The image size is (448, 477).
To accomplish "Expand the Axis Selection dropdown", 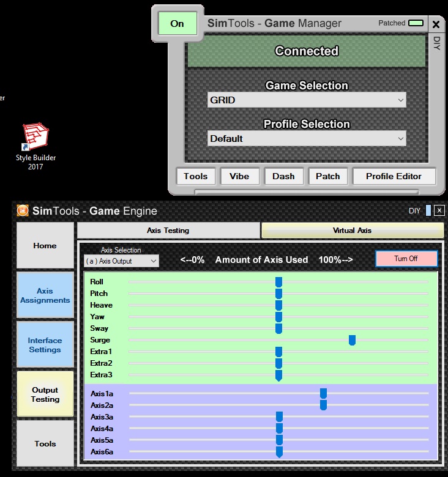I will (x=121, y=261).
